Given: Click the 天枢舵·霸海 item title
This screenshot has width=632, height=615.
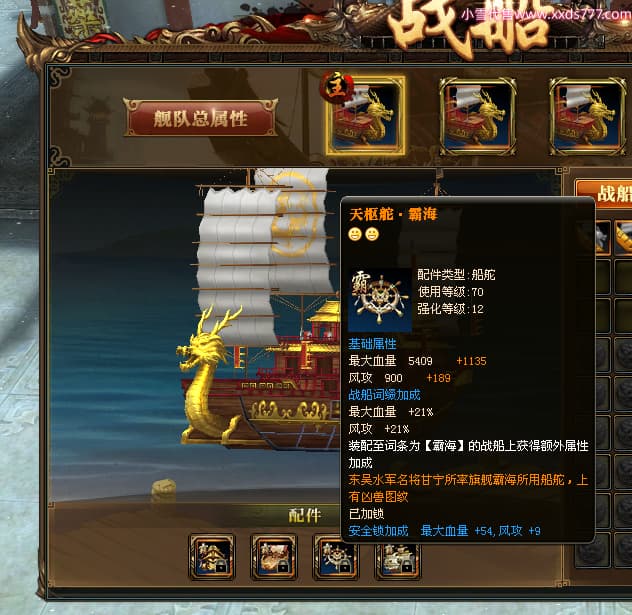Looking at the screenshot, I should click(x=393, y=214).
